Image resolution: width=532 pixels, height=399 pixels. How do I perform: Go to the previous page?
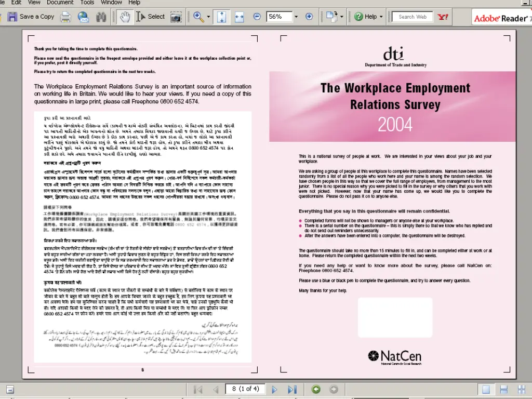tap(216, 389)
